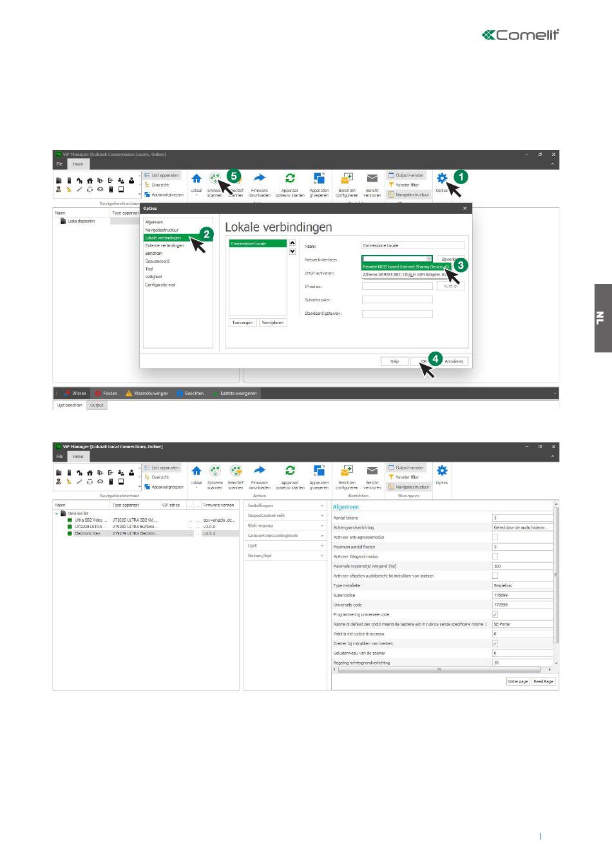Check Activeer Wiegand-modus checkbox
The image size is (612, 868).
coord(495,556)
